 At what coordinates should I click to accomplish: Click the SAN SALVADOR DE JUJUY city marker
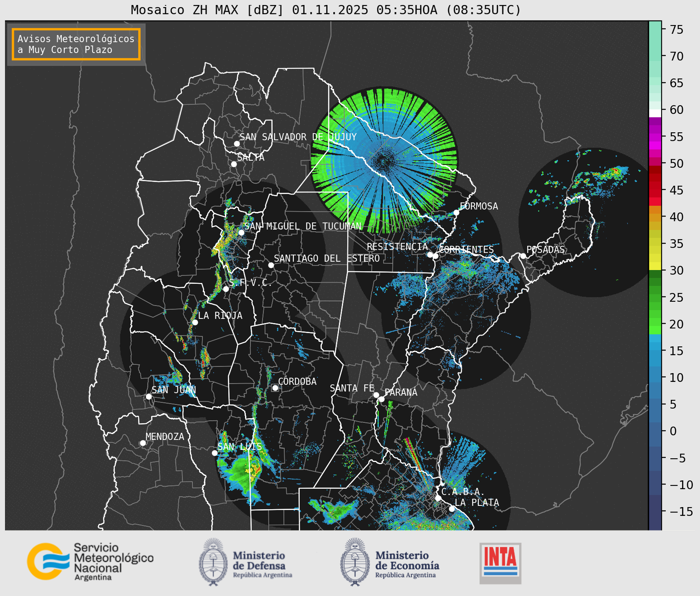[x=237, y=144]
